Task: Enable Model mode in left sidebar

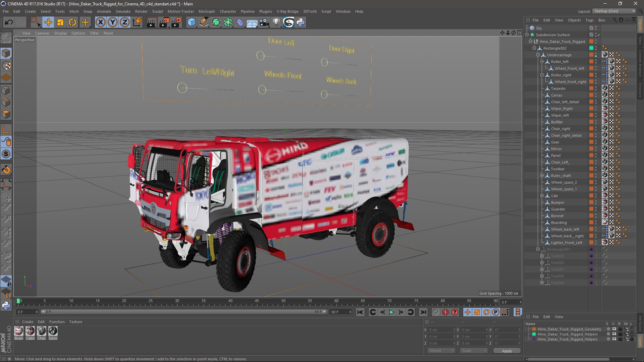Action: click(x=6, y=54)
